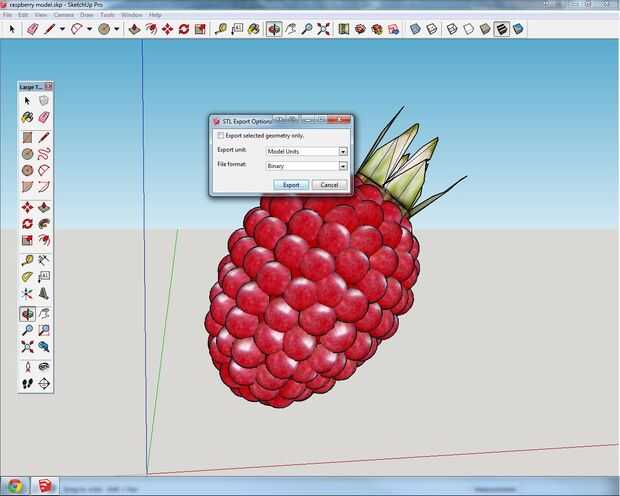Make Component icon in Large Tool Set

(x=44, y=100)
